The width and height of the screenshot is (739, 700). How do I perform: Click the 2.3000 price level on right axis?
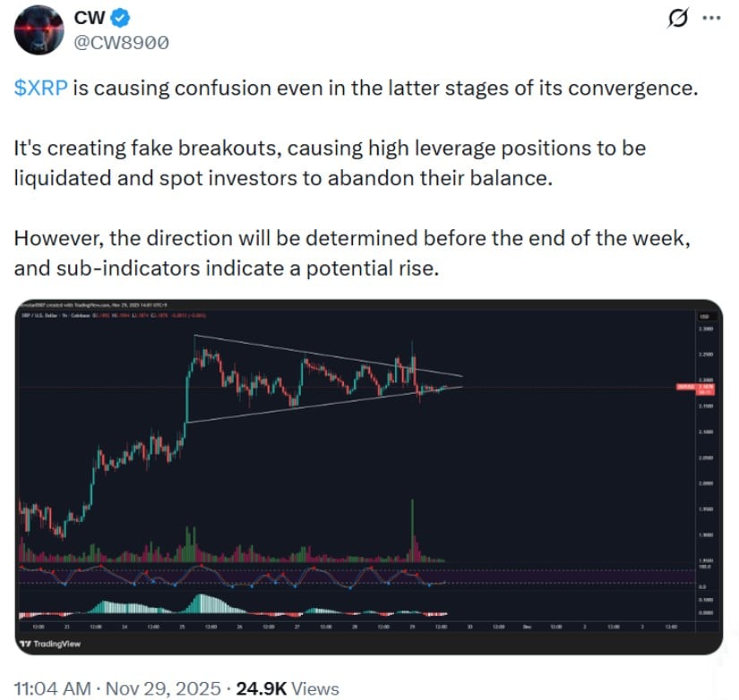(x=707, y=330)
